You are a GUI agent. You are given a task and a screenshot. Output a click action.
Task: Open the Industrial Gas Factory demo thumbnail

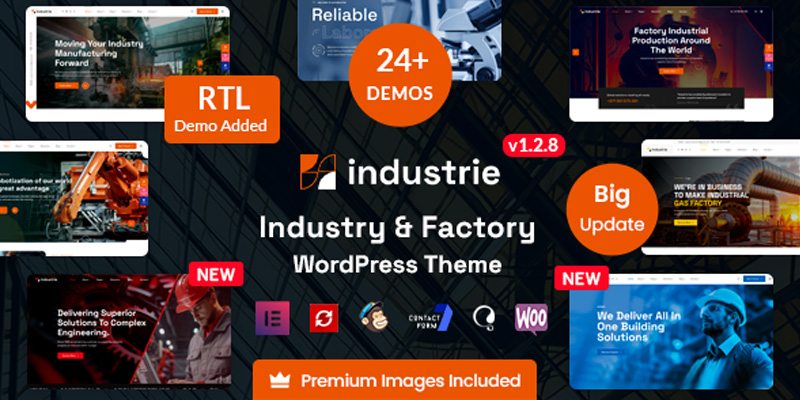(720, 197)
